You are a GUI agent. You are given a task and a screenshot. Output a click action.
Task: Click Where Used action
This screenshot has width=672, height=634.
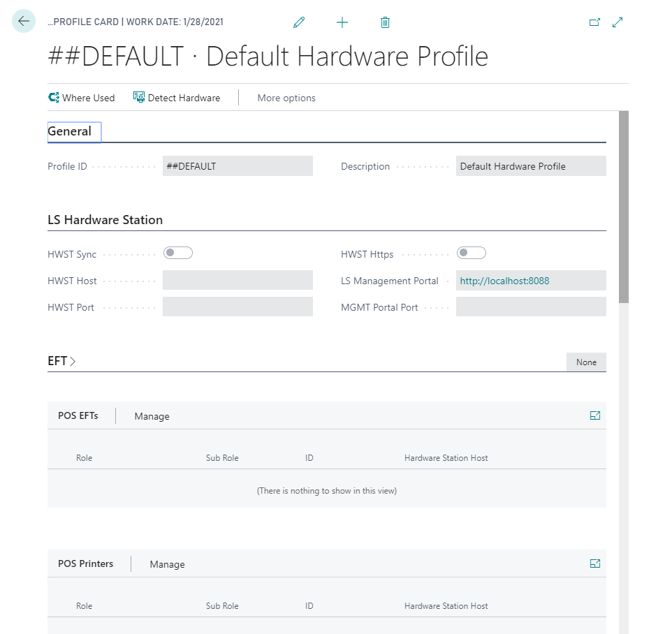click(81, 98)
